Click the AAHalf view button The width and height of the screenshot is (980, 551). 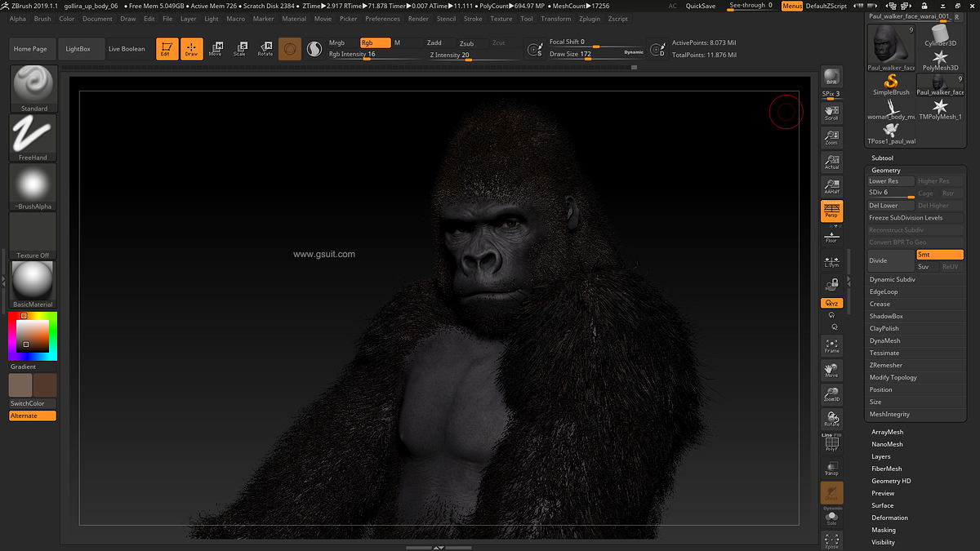point(831,186)
